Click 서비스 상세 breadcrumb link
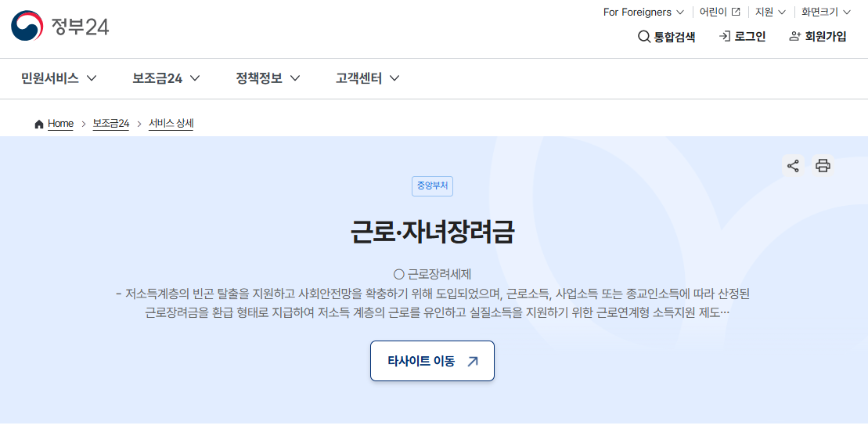 [171, 124]
